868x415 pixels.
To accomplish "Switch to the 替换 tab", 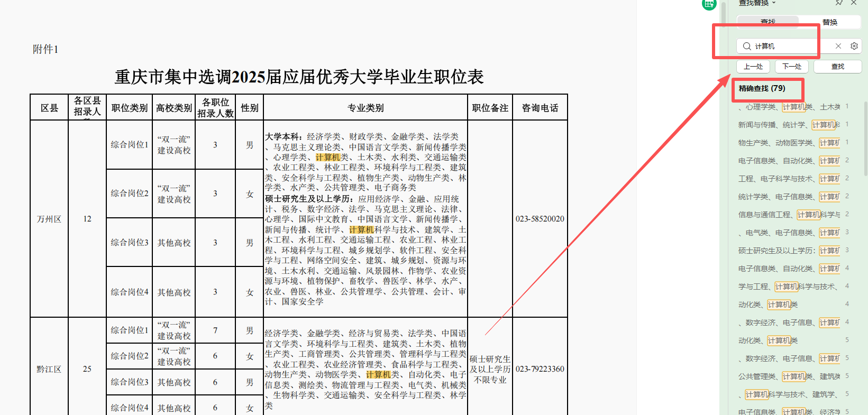I will (829, 22).
